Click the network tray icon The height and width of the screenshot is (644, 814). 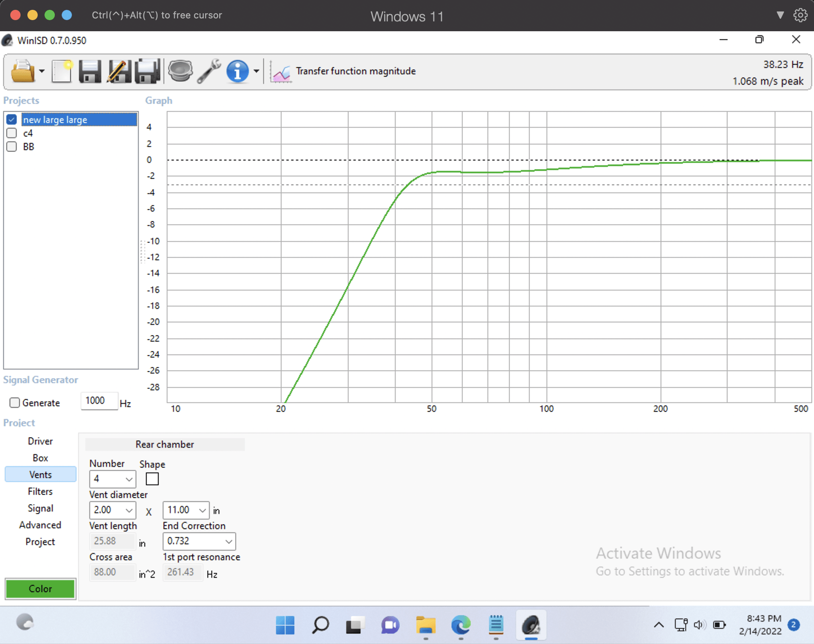[x=681, y=625]
